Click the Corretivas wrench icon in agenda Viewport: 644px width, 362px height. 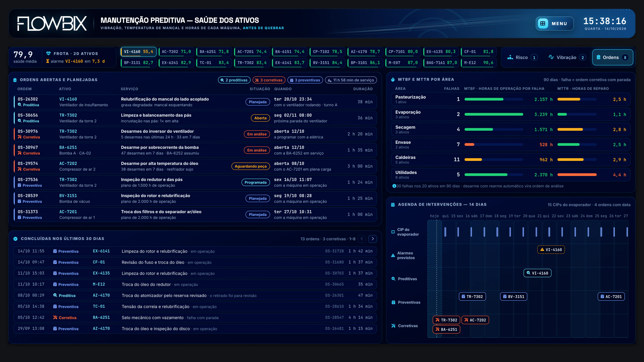tap(393, 326)
